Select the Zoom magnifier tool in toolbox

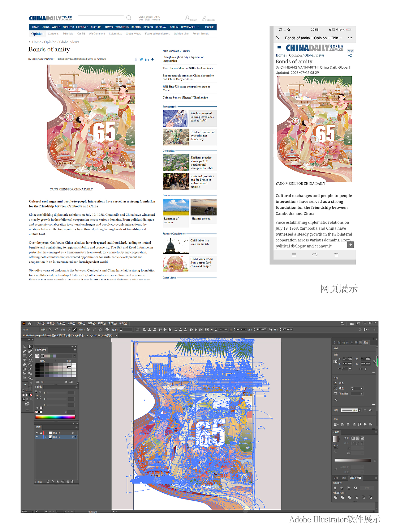tap(30, 378)
